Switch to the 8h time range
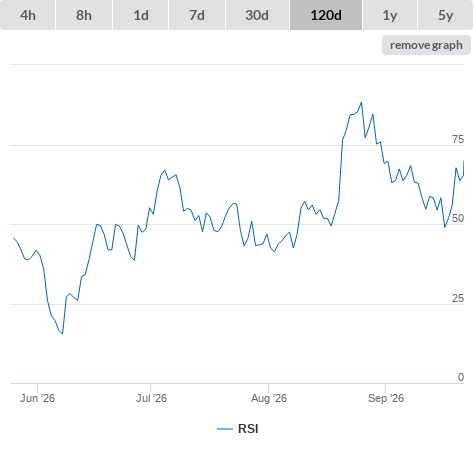474x455 pixels. pyautogui.click(x=84, y=15)
